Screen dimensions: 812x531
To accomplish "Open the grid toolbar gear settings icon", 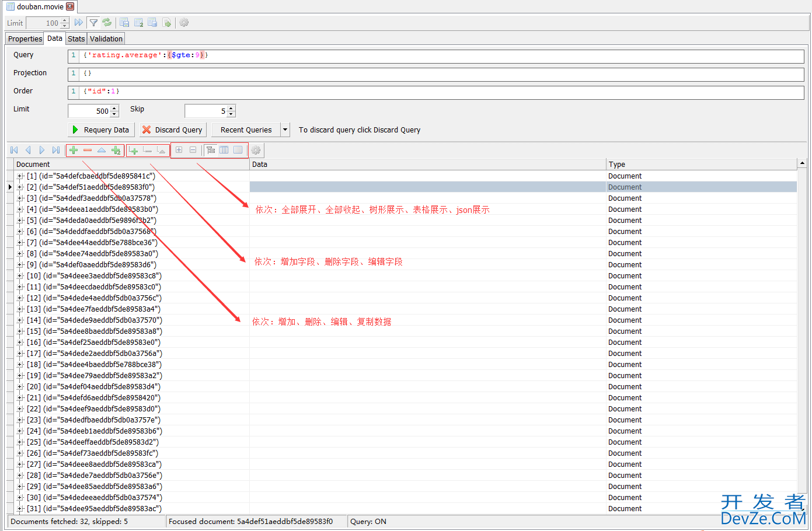I will click(x=256, y=150).
